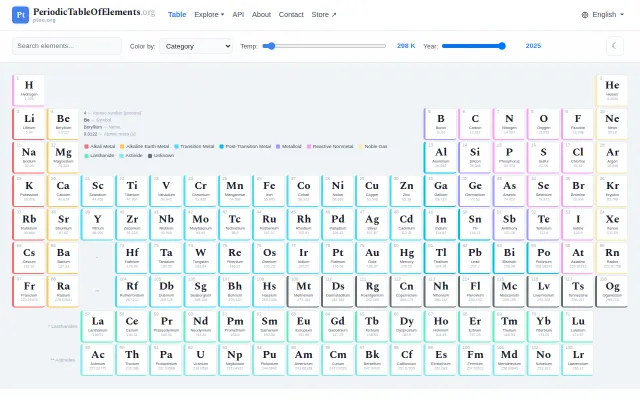Screen dimensions: 640x400
Task: Select the Mercury (Hg) tile
Action: pyautogui.click(x=406, y=258)
